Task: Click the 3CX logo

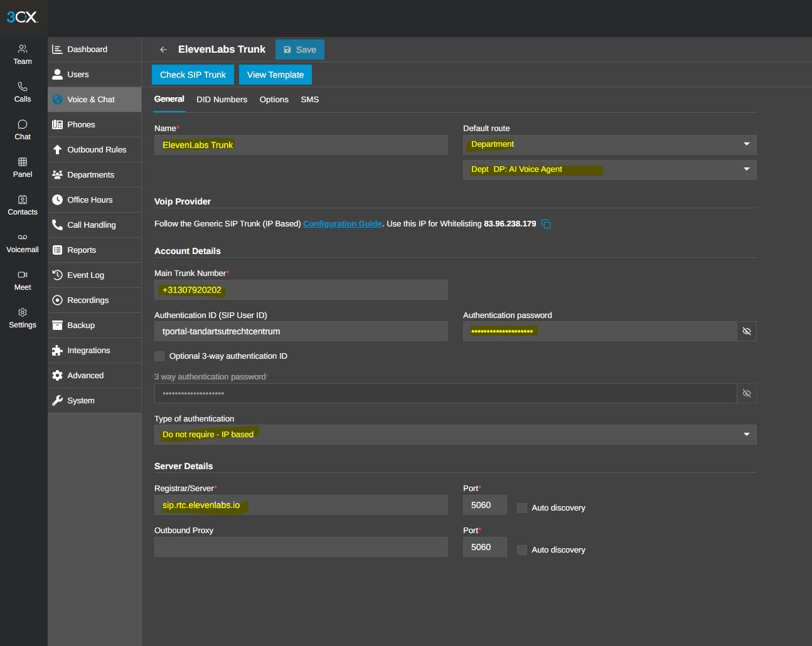Action: click(23, 17)
